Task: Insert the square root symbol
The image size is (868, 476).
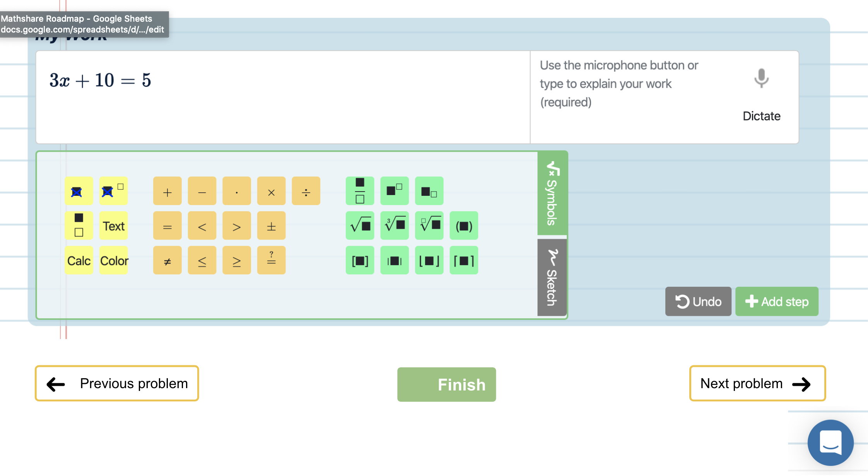Action: [359, 226]
